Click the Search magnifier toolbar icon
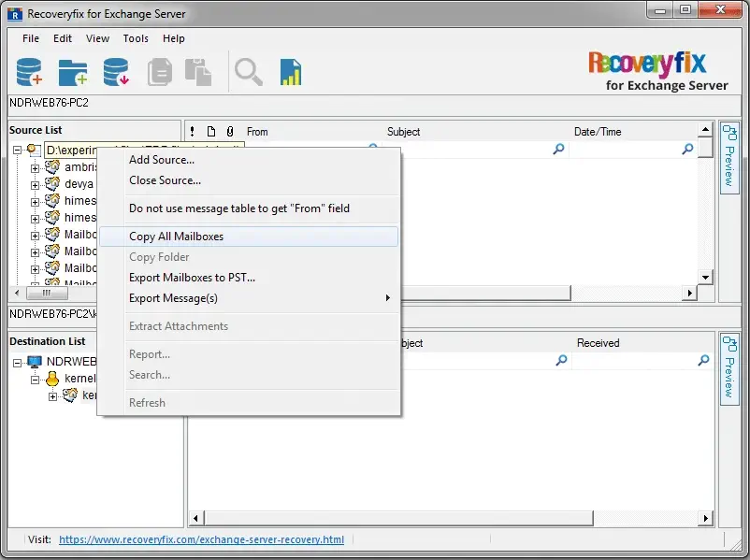The height and width of the screenshot is (560, 750). coord(248,72)
